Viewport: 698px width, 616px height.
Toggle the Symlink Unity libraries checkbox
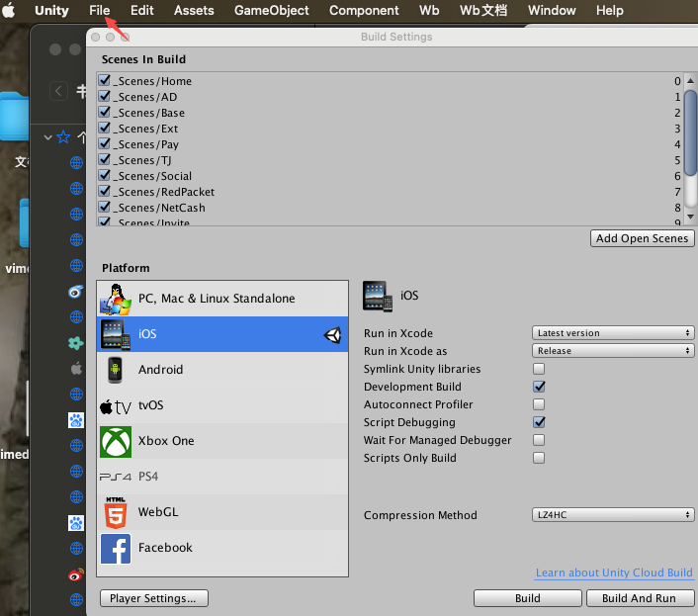[539, 369]
